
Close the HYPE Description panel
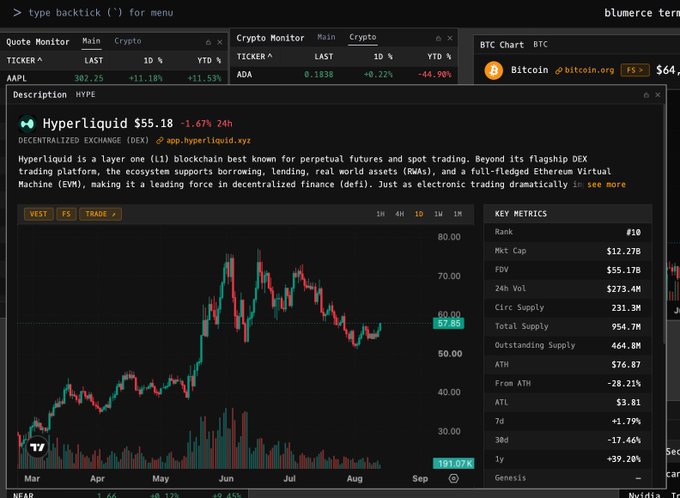[x=658, y=95]
